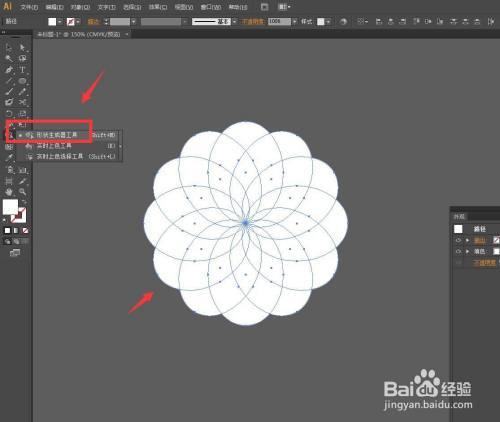500x422 pixels.
Task: Select the Ellipse shape tool
Action: click(x=22, y=81)
